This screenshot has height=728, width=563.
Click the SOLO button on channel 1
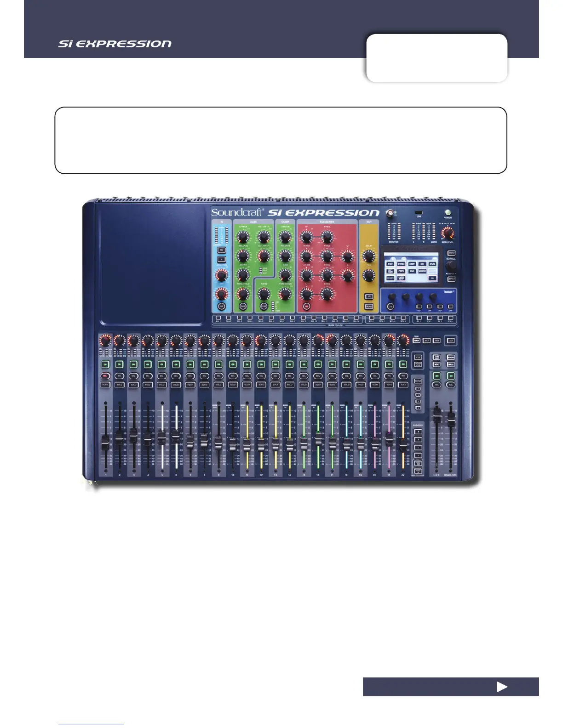pyautogui.click(x=105, y=384)
